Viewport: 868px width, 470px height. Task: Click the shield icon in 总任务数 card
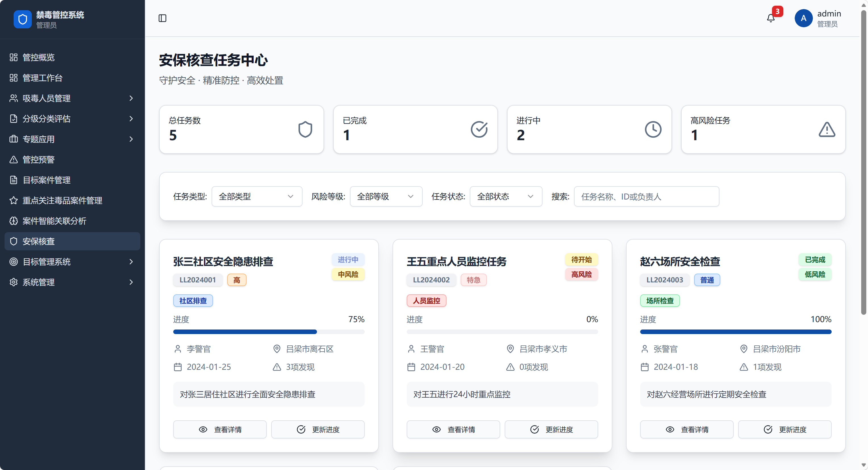coord(305,129)
